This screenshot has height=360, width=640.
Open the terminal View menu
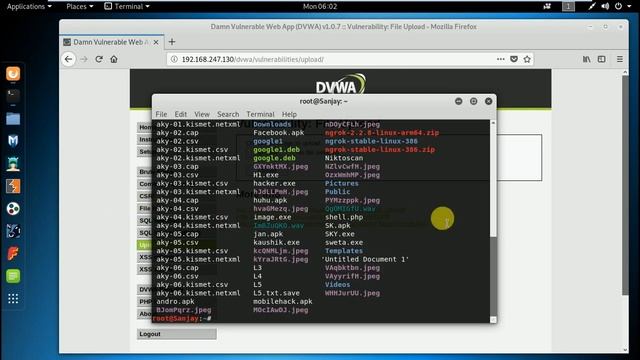tap(202, 114)
